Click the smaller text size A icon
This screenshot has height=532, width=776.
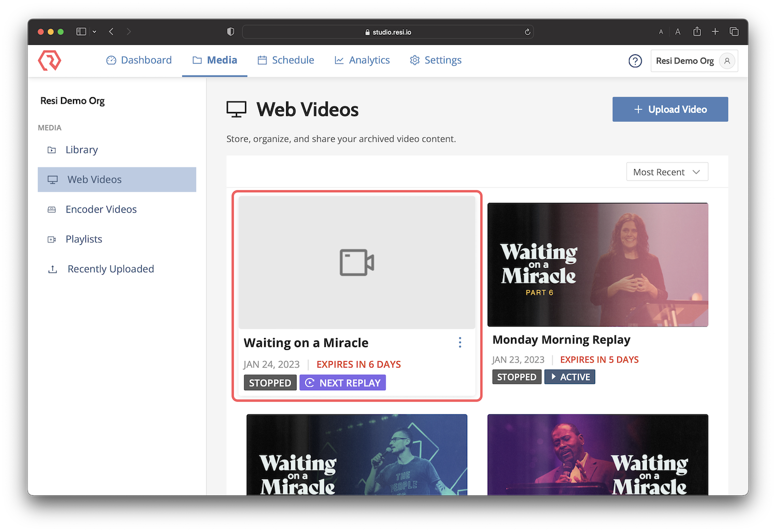click(661, 32)
